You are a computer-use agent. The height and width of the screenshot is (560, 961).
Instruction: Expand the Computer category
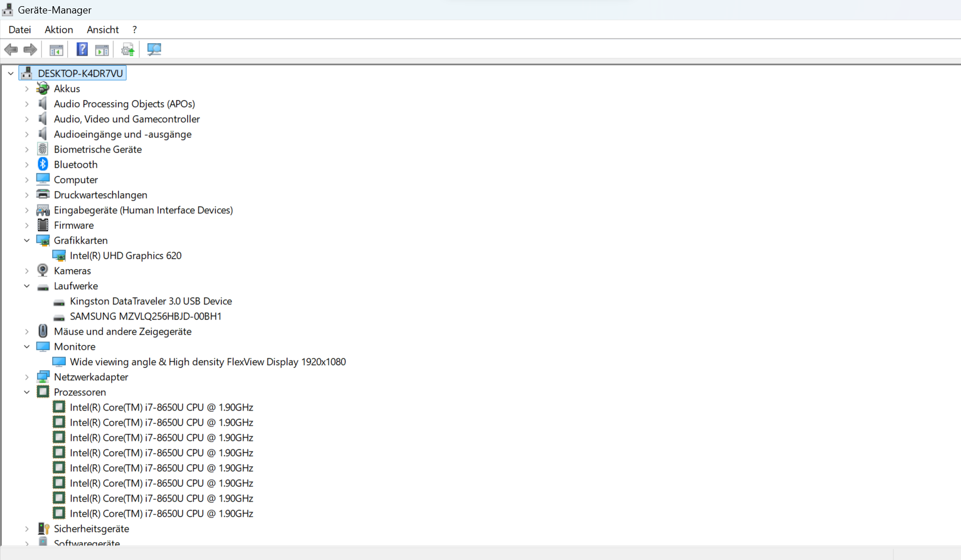[26, 179]
